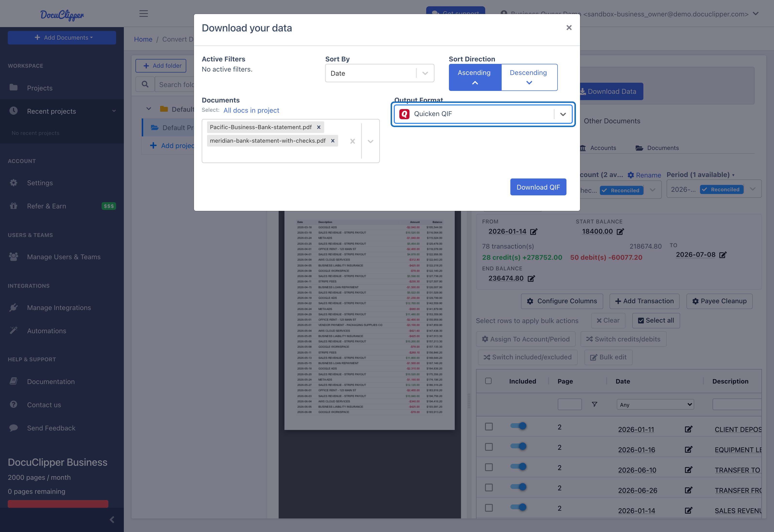Expand the documents selection dropdown
This screenshot has height=532, width=774.
click(x=370, y=141)
